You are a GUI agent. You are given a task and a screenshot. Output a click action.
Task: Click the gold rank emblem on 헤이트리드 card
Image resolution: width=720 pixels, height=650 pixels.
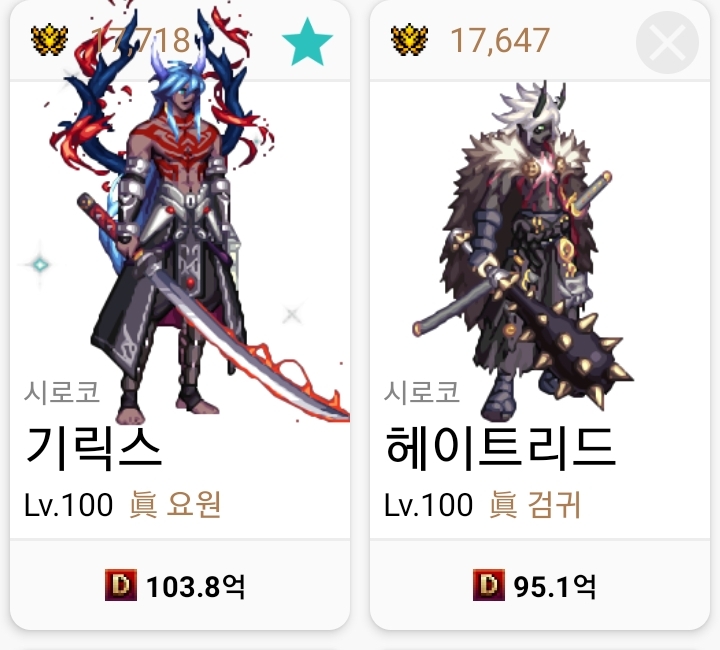(409, 40)
